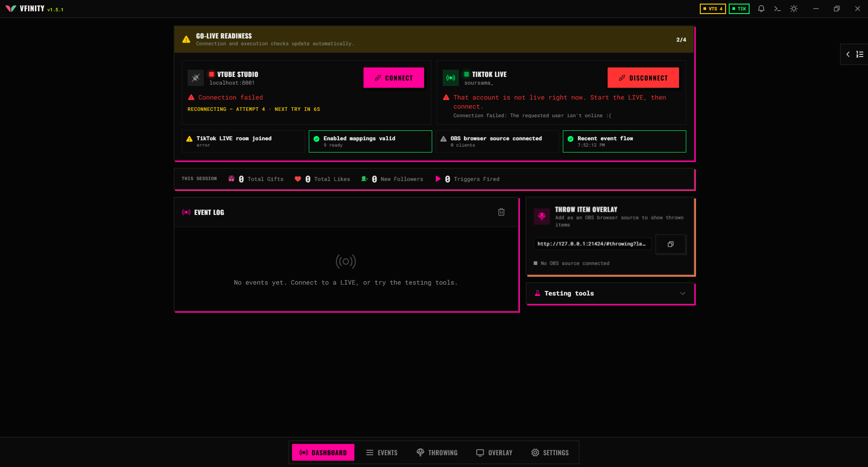The image size is (868, 467).
Task: Expand the Testing tools section
Action: 610,293
